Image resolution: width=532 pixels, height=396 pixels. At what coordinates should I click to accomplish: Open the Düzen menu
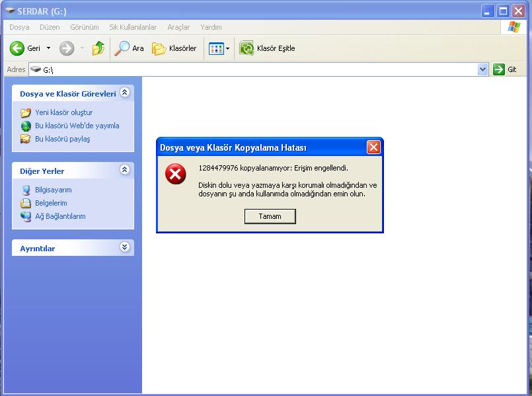coord(50,27)
